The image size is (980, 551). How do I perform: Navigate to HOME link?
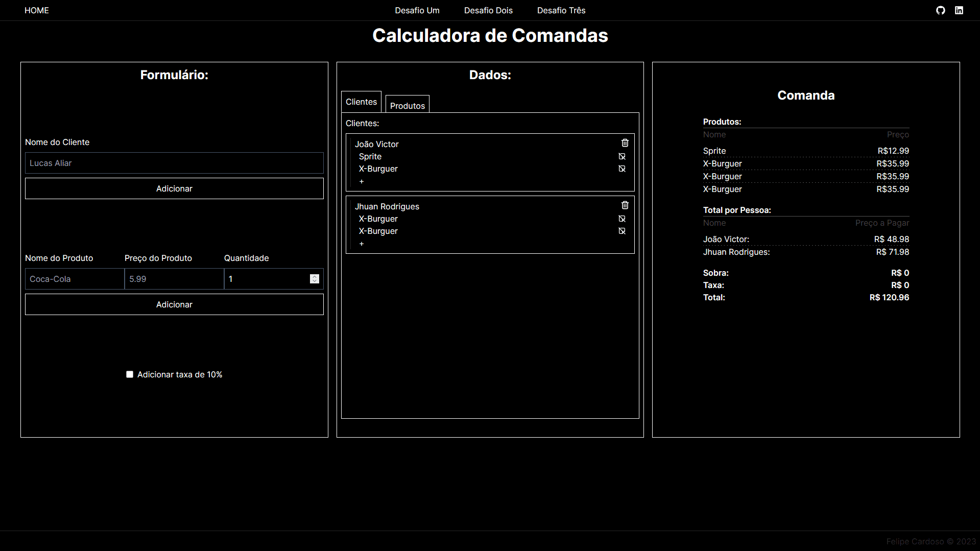(x=37, y=10)
